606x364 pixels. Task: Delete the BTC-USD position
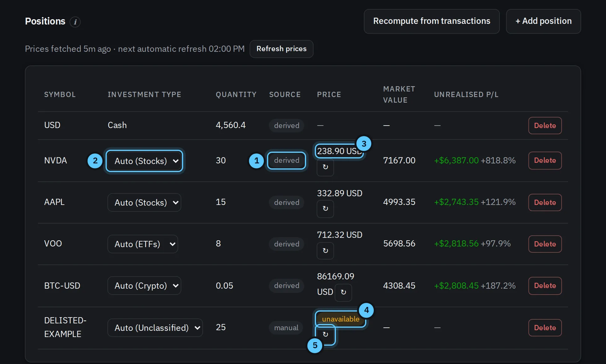(545, 286)
